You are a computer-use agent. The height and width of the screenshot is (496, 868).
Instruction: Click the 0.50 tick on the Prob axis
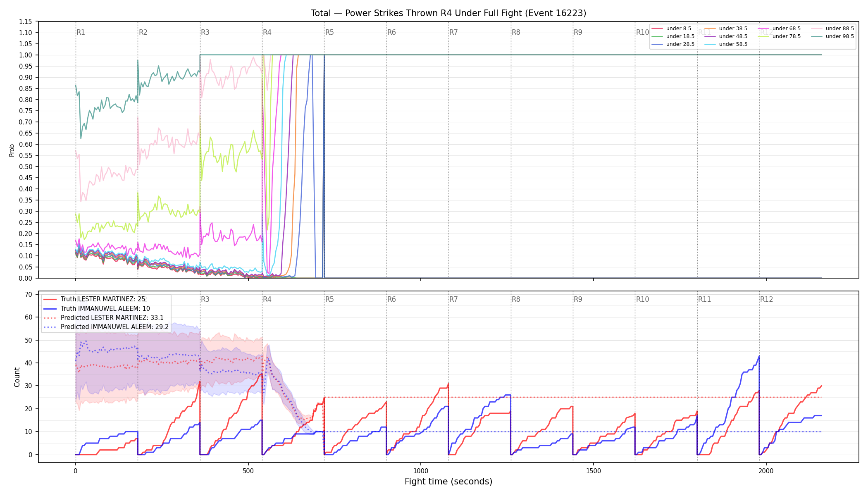26,167
